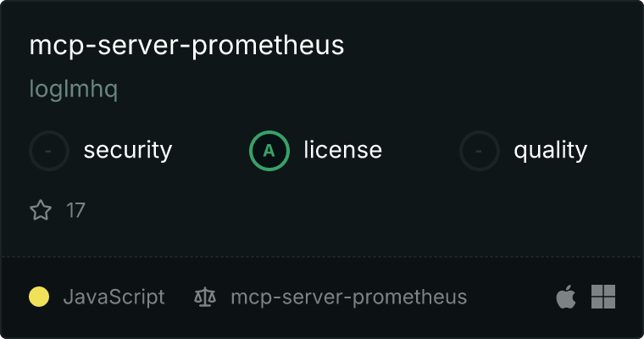Click the Windows platform icon
Image resolution: width=644 pixels, height=339 pixels.
click(603, 297)
